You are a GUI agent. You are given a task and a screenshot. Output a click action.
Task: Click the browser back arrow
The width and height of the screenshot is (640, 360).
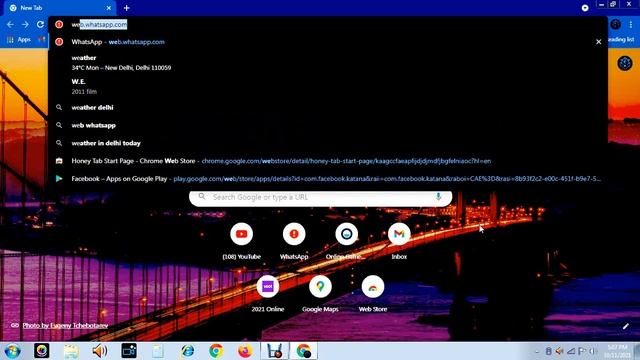pyautogui.click(x=10, y=24)
